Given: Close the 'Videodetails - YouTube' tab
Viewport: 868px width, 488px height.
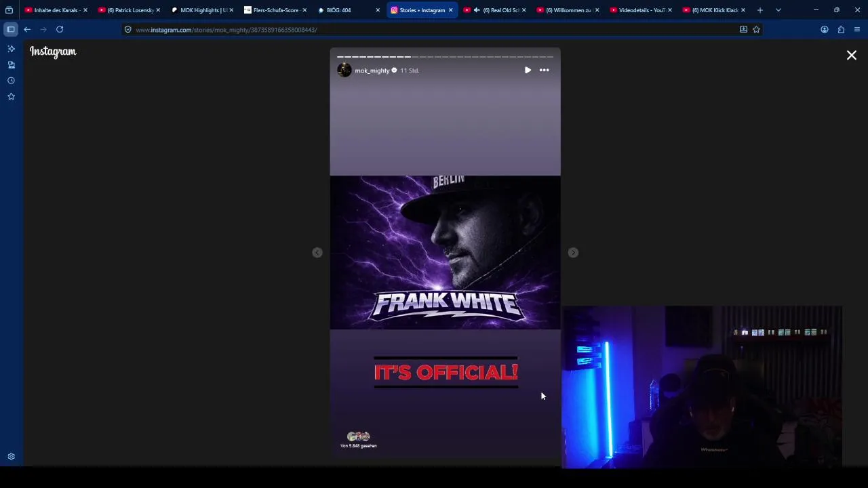Looking at the screenshot, I should tap(670, 10).
